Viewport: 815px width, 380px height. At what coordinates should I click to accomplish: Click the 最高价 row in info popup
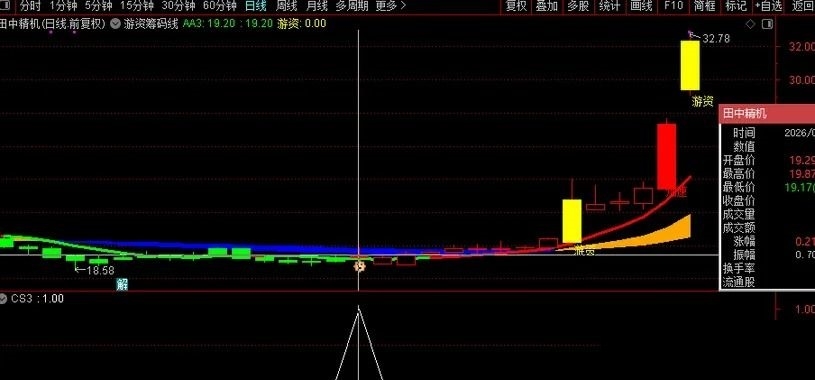(767, 173)
